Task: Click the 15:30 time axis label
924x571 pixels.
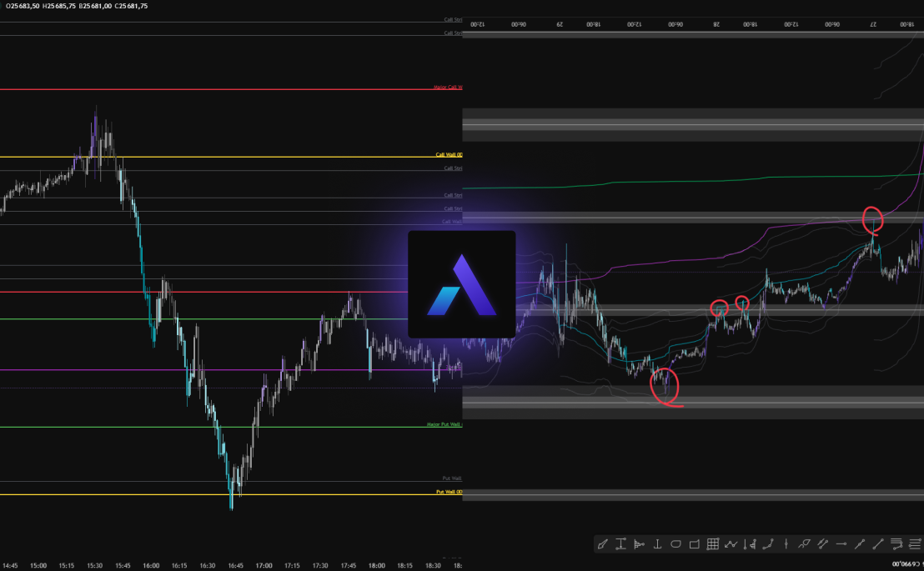Action: click(x=95, y=565)
